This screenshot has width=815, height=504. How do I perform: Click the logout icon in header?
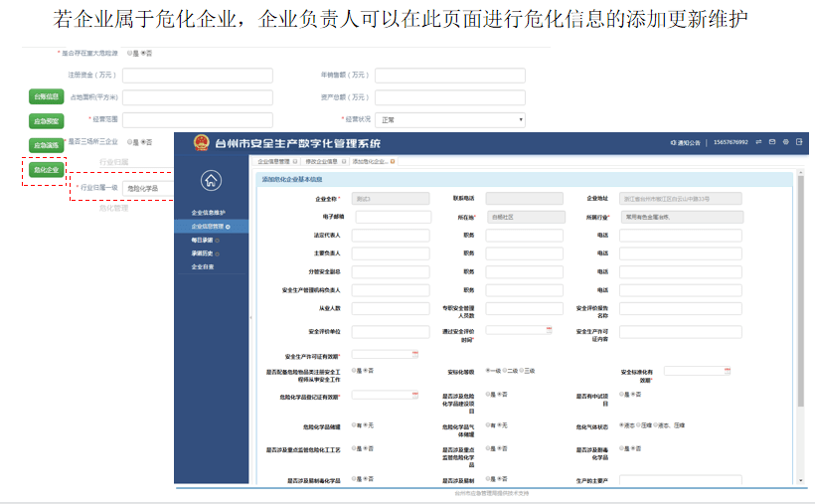coord(799,142)
